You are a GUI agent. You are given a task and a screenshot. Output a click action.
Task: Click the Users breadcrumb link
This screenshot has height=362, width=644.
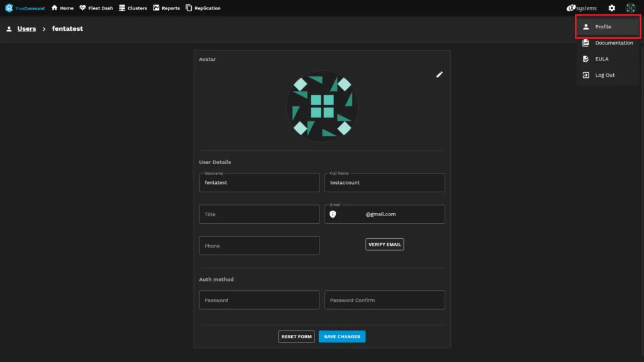point(26,29)
